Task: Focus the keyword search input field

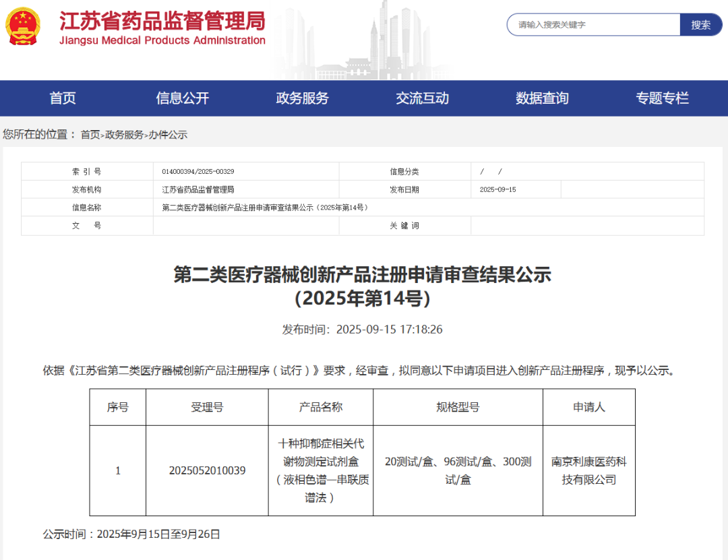Action: [x=593, y=25]
